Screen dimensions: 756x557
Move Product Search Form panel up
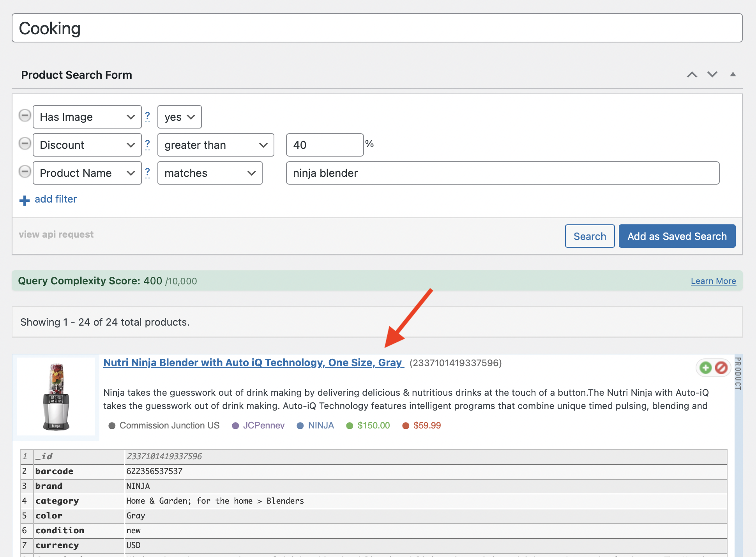[x=692, y=74]
